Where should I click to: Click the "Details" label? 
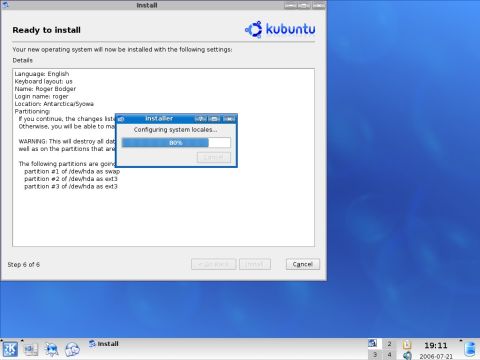23,60
